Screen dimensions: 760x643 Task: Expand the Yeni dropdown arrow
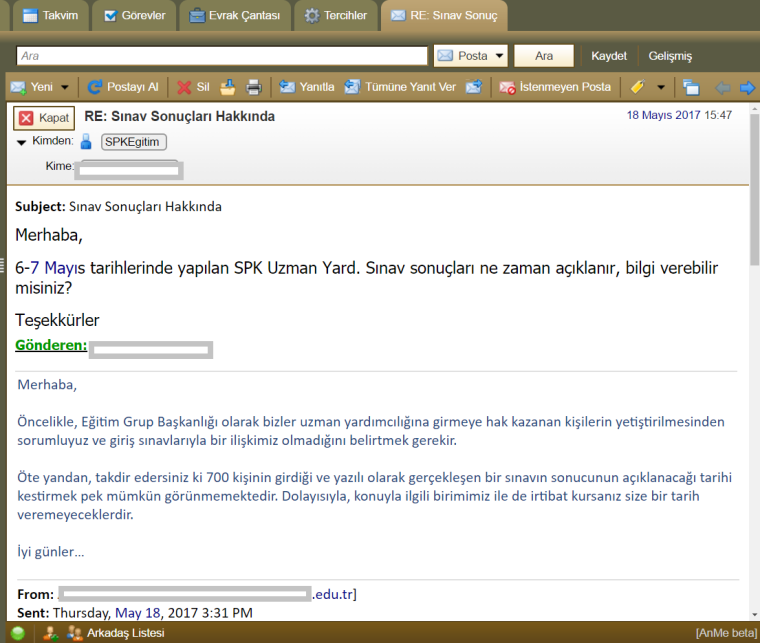65,88
